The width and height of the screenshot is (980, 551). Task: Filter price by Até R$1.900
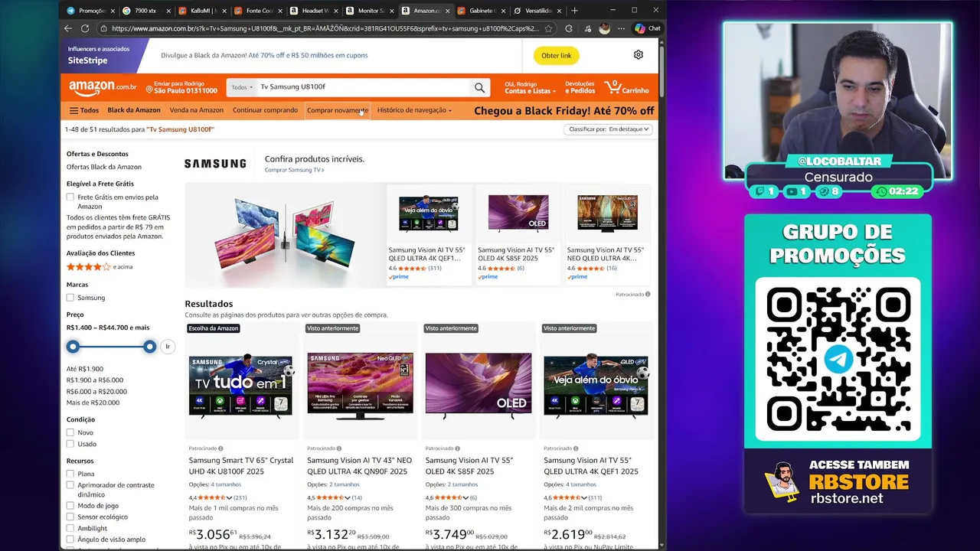point(85,369)
